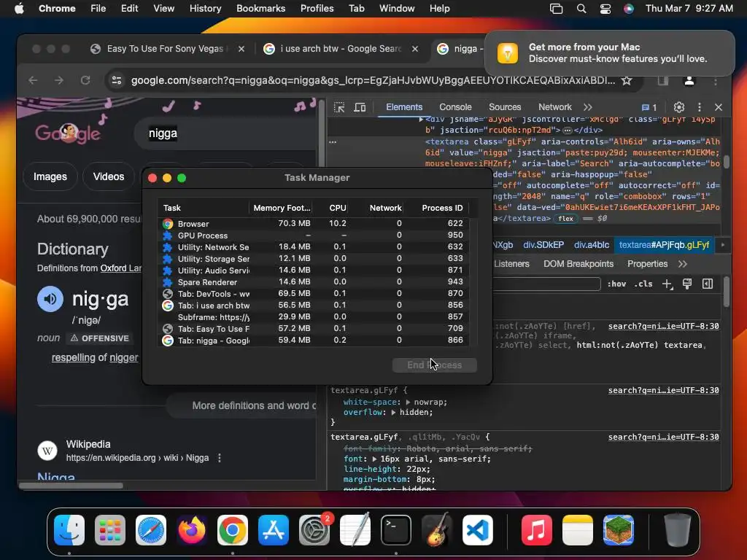Viewport: 747px width, 560px height.
Task: Open the History menu in the menu bar
Action: pos(205,9)
